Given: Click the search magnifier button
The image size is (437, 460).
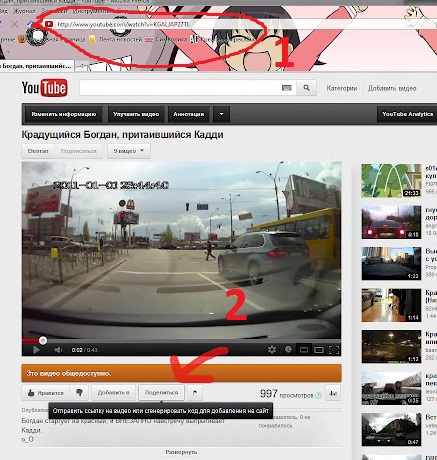Looking at the screenshot, I should 306,88.
